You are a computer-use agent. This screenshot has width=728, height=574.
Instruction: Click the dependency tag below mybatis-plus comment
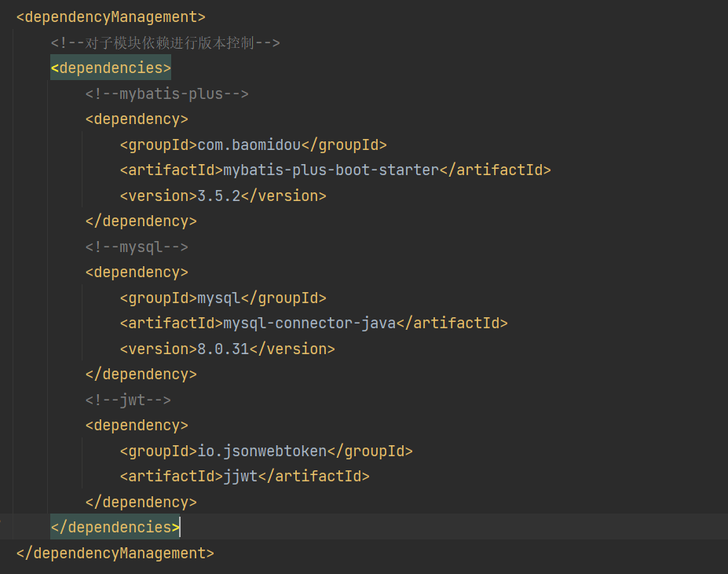click(137, 119)
